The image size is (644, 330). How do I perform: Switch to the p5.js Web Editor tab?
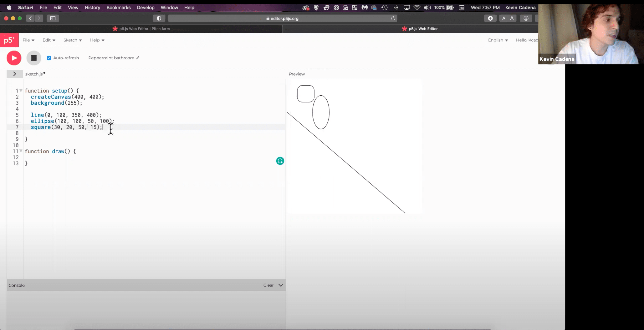tap(420, 29)
